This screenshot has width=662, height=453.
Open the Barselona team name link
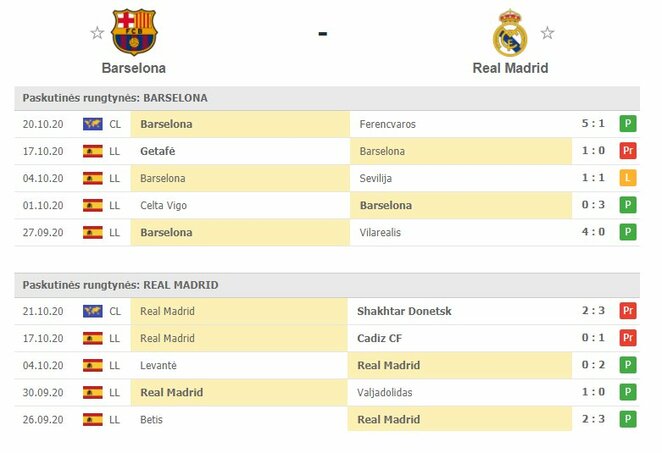tap(134, 68)
